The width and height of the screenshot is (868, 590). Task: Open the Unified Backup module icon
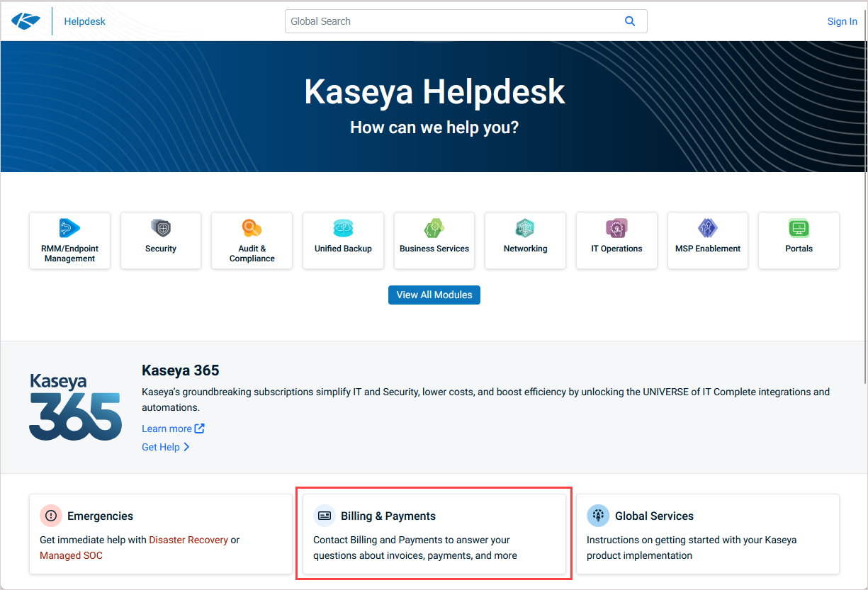[x=343, y=228]
